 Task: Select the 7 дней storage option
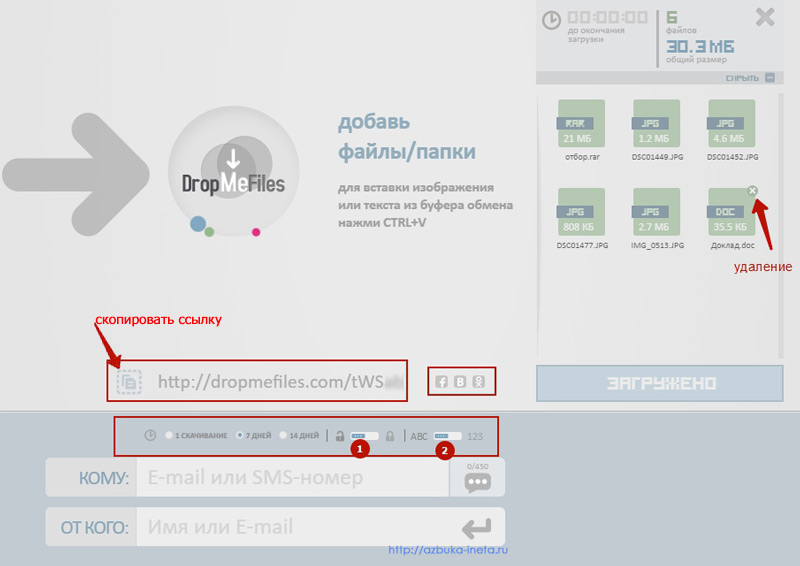[x=239, y=436]
